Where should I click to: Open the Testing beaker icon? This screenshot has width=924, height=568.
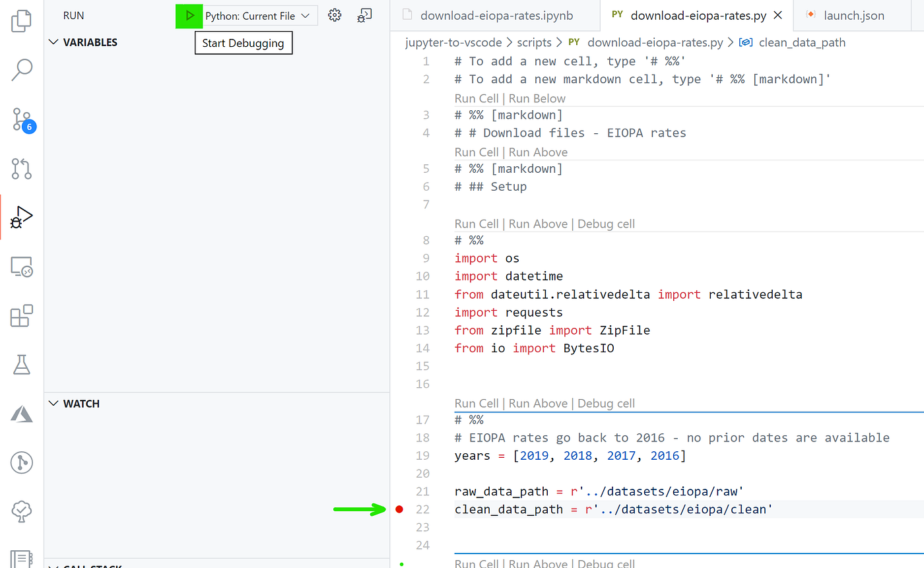pyautogui.click(x=21, y=365)
